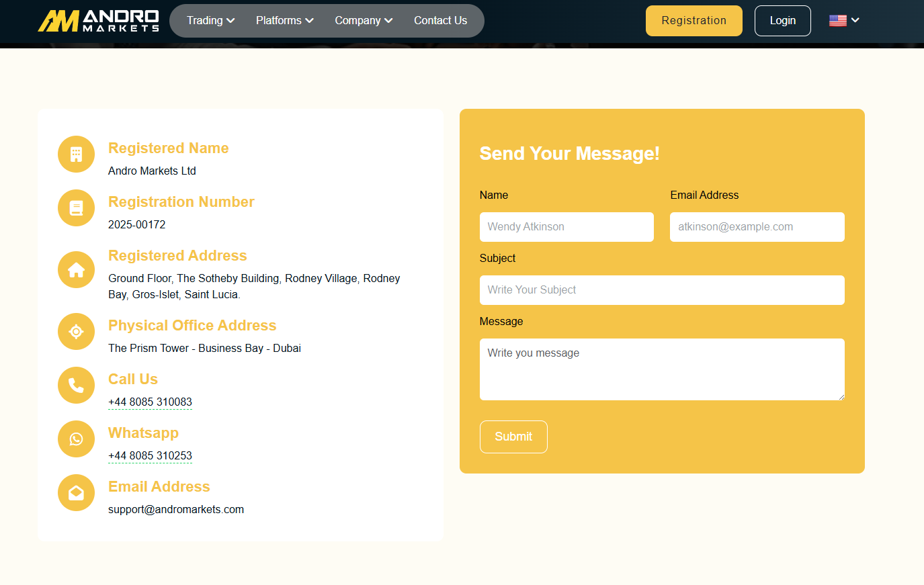Expand the Platforms dropdown menu
Viewport: 924px width, 585px height.
(x=285, y=21)
